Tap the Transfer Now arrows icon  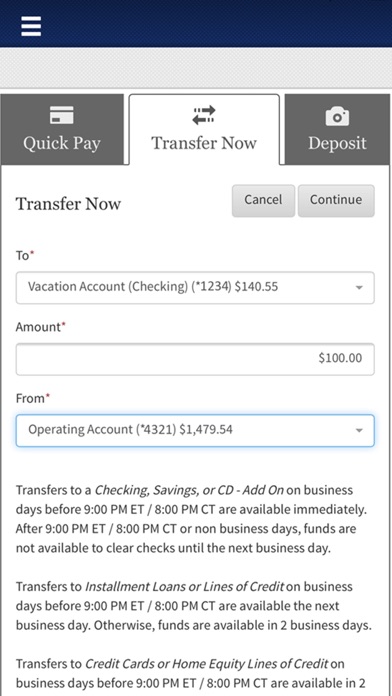(x=204, y=115)
